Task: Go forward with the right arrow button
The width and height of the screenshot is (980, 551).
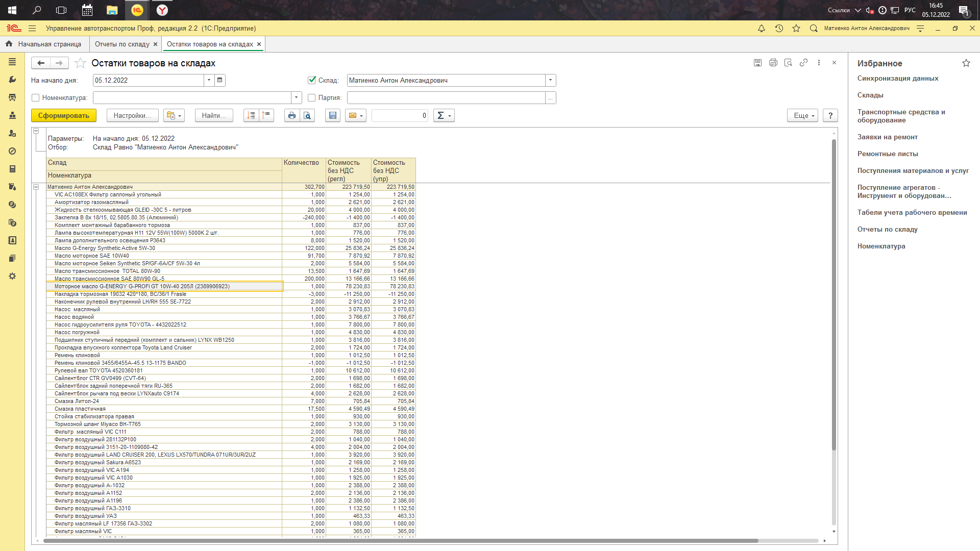Action: coord(59,63)
